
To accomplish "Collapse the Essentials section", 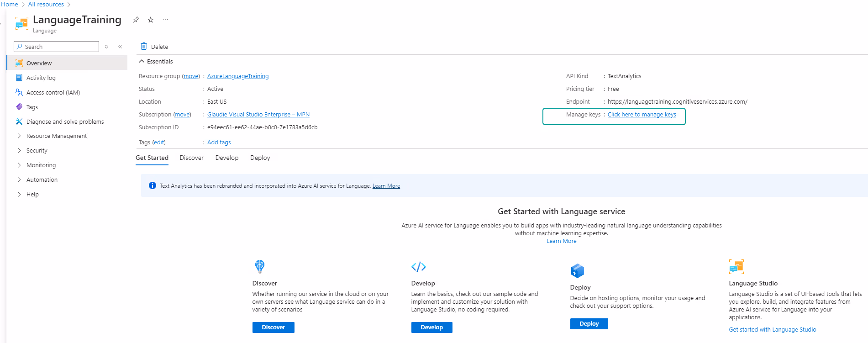I will (142, 61).
